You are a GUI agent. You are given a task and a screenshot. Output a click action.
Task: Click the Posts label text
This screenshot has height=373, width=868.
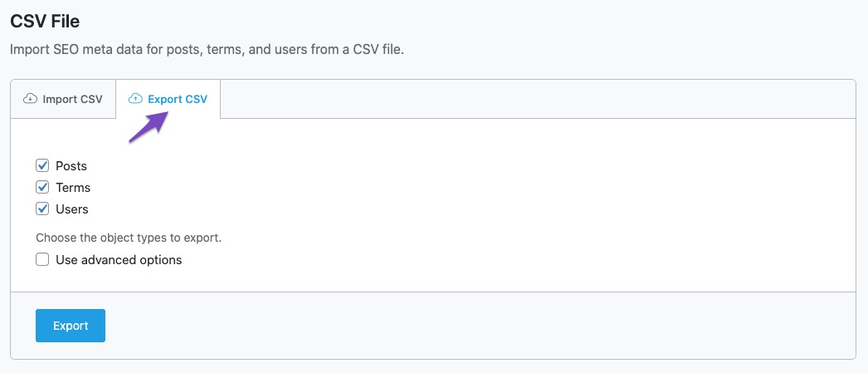pos(71,165)
